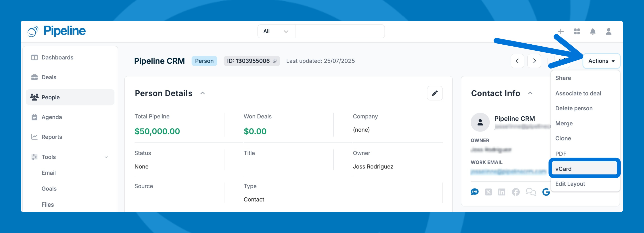Click the Status value None
The image size is (644, 233).
[x=141, y=167]
